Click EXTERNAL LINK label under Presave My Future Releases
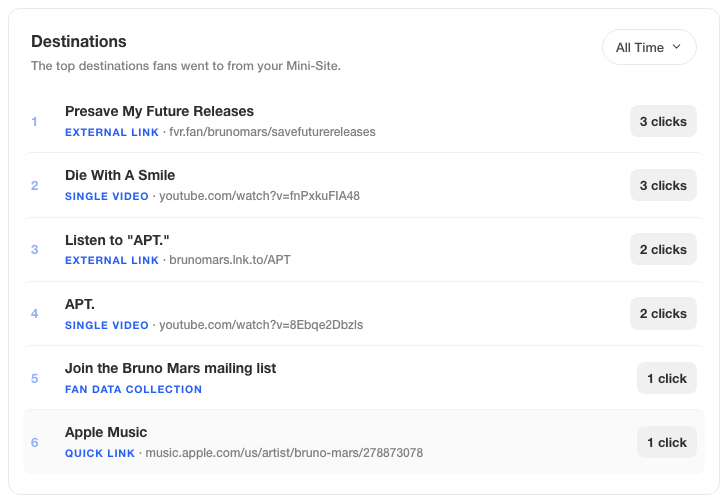The height and width of the screenshot is (503, 728). point(112,132)
